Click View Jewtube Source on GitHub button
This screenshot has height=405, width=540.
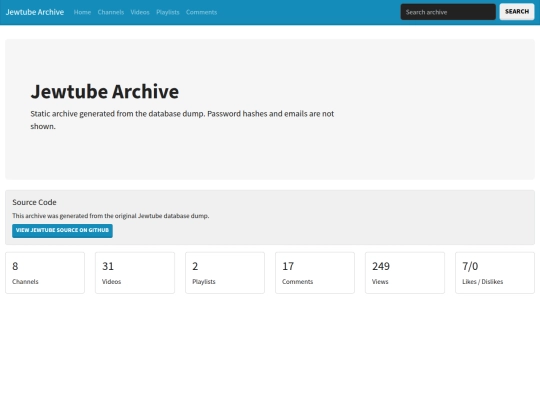point(62,230)
